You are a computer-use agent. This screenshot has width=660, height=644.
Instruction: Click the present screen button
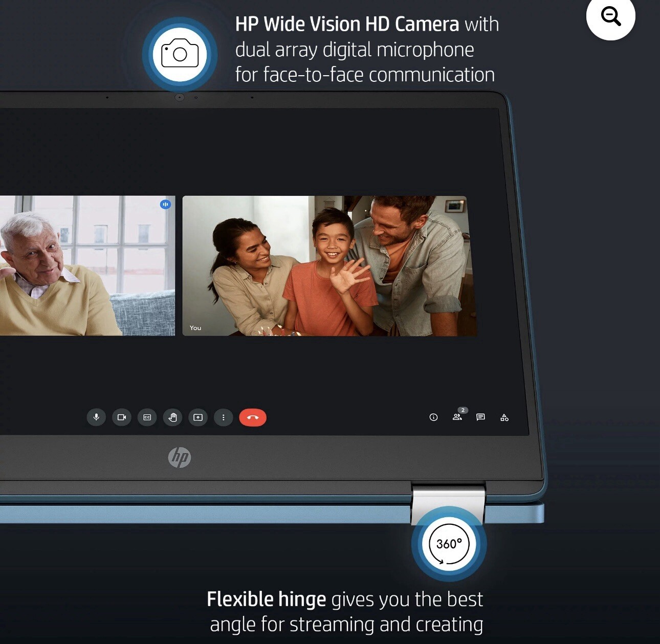pos(198,417)
